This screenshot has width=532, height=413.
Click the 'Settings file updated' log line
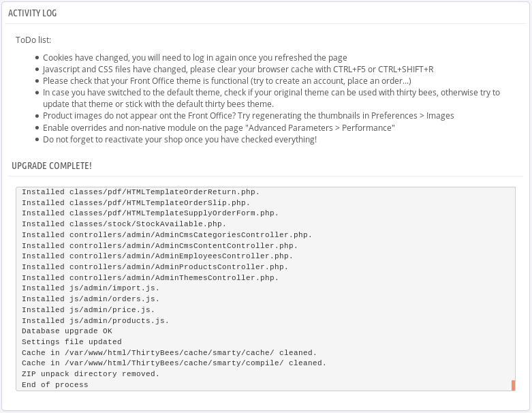click(x=72, y=342)
